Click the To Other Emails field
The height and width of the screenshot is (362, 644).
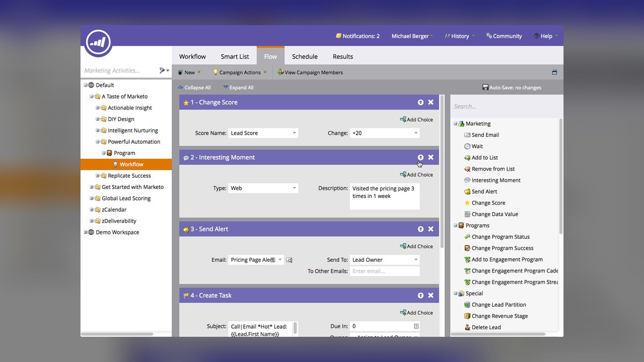tap(385, 271)
